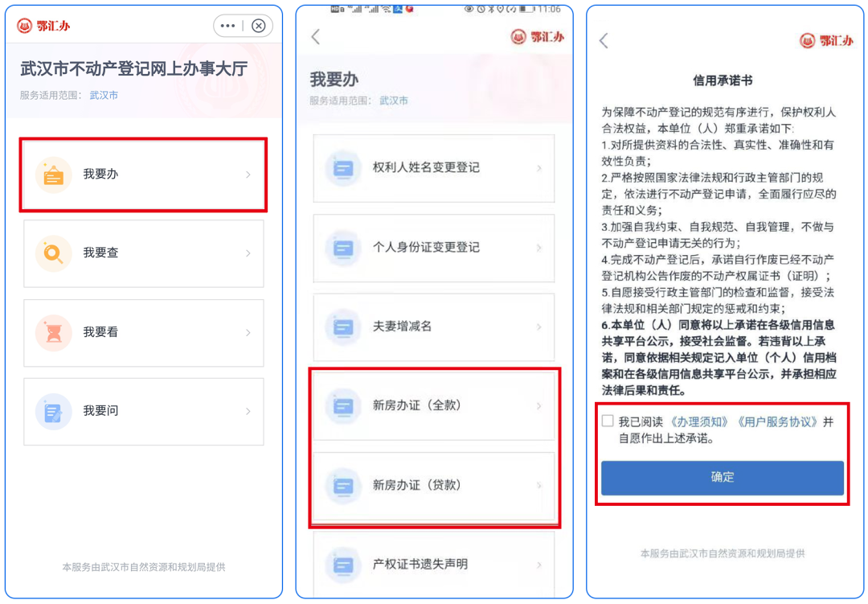The width and height of the screenshot is (868, 604).
Task: Tap 武汉市 service scope link on first screen
Action: 104,96
